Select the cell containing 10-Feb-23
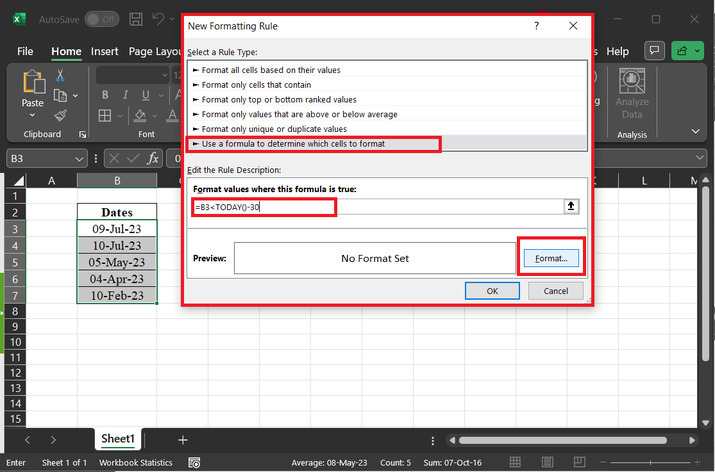Image resolution: width=715 pixels, height=472 pixels. coord(117,296)
